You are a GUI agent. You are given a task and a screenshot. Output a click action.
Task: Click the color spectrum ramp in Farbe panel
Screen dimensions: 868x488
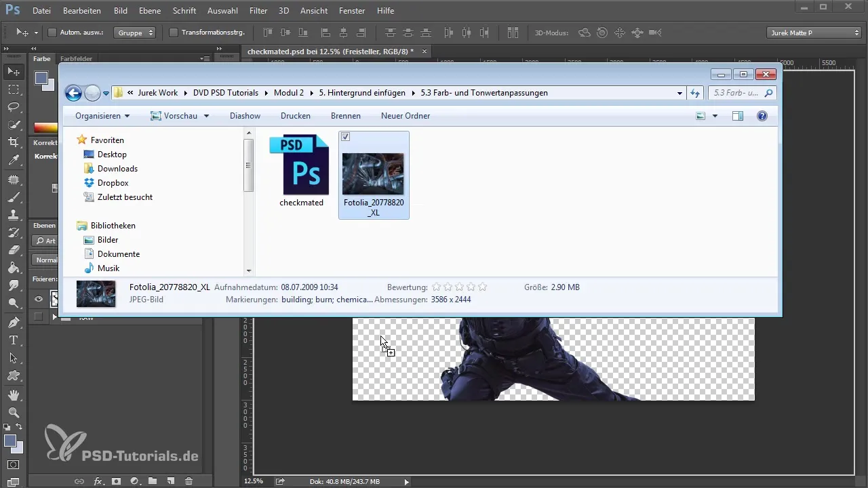[x=46, y=127]
